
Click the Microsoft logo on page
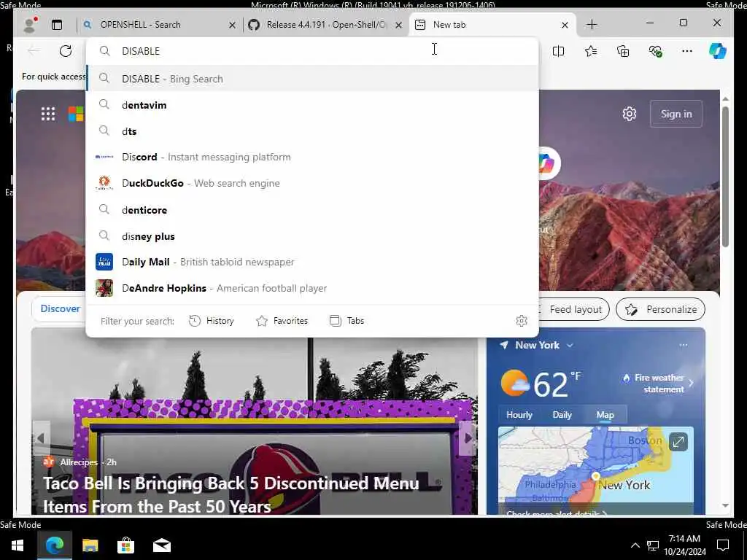[76, 114]
